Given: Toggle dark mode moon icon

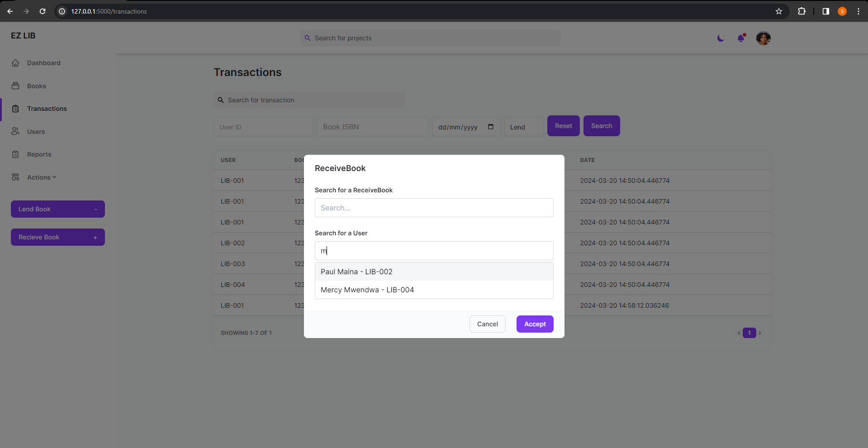Looking at the screenshot, I should click(x=721, y=38).
